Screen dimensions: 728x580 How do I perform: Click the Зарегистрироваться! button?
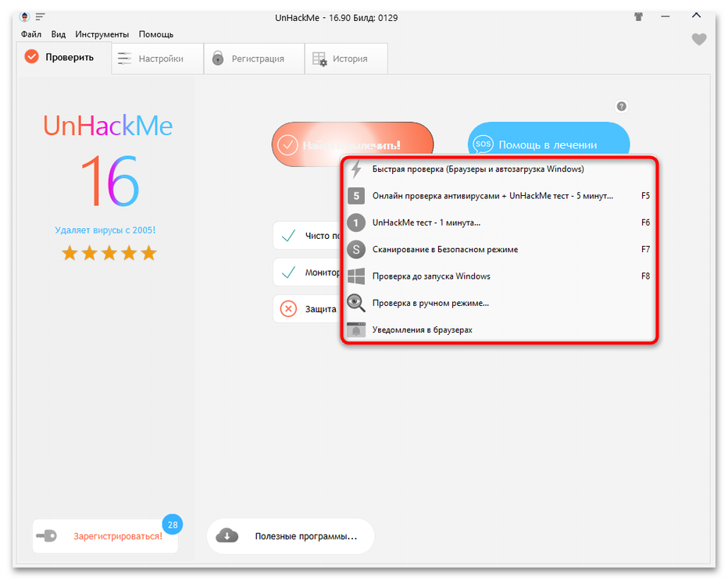[x=105, y=536]
